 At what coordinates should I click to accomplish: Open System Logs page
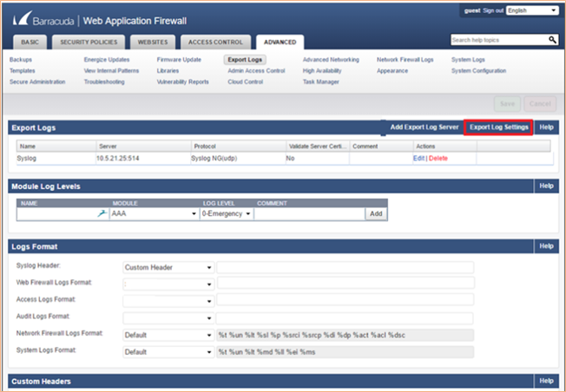click(x=468, y=60)
